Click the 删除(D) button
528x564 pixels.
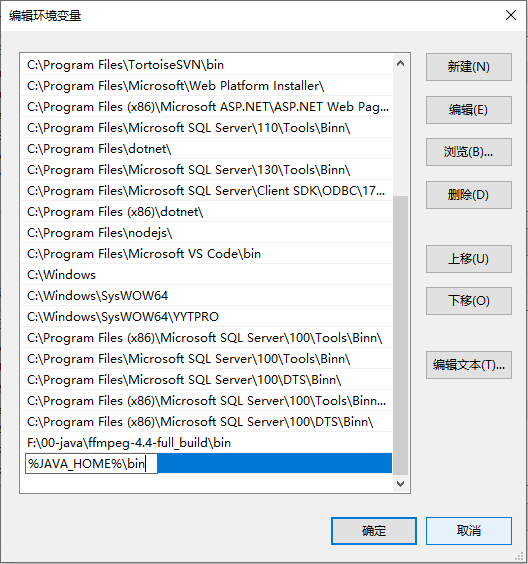[469, 195]
